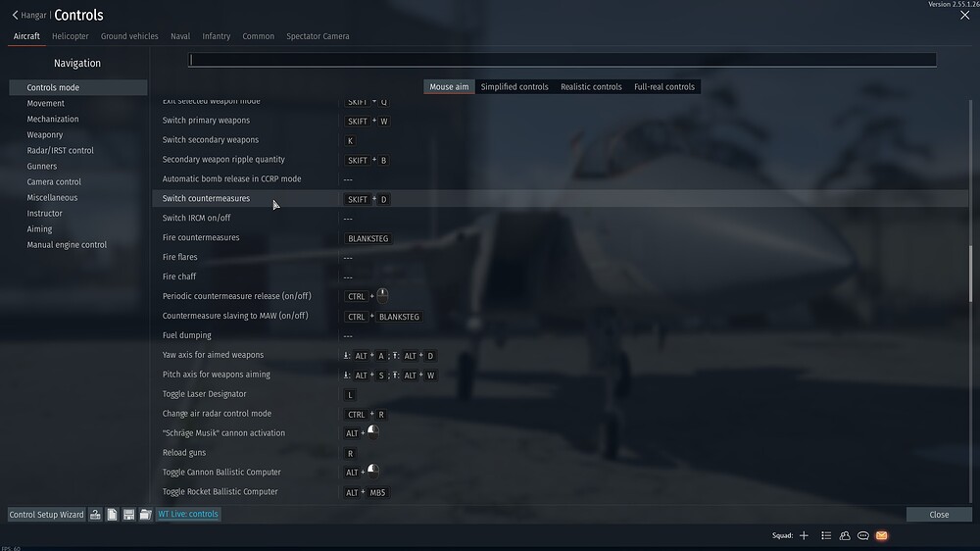980x551 pixels.
Task: Open the list icon beside Squad
Action: click(826, 535)
